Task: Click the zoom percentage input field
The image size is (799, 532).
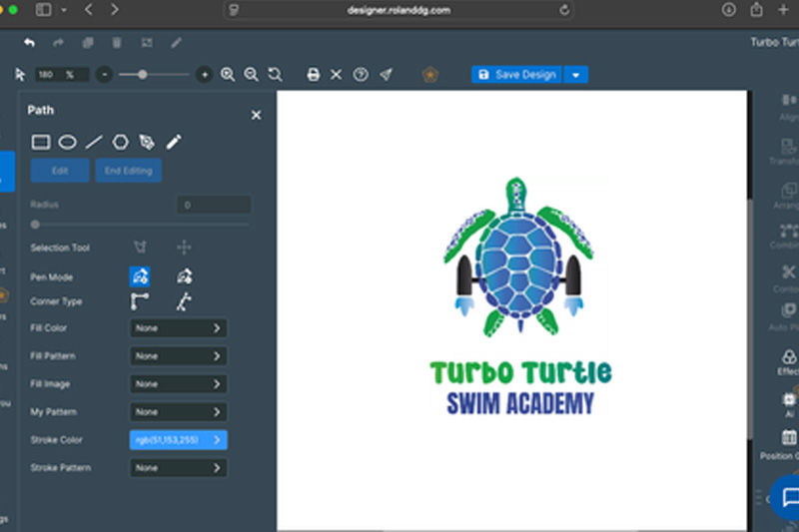Action: [x=62, y=75]
